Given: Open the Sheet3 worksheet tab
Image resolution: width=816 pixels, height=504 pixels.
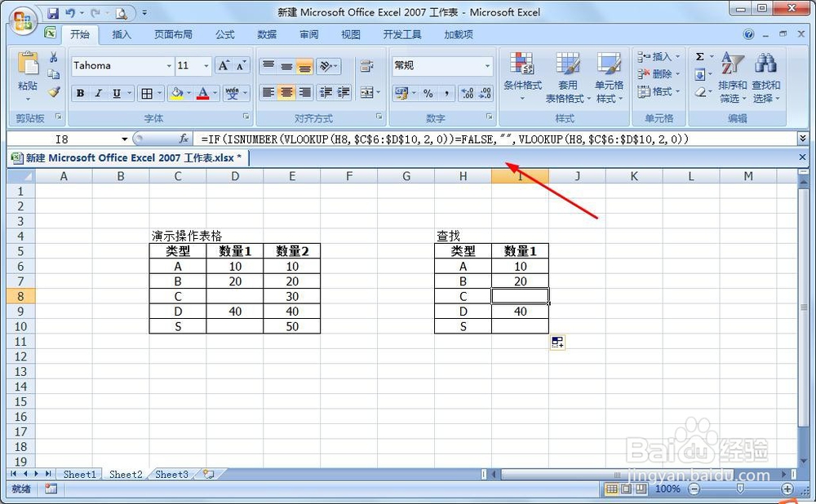Looking at the screenshot, I should pos(171,474).
